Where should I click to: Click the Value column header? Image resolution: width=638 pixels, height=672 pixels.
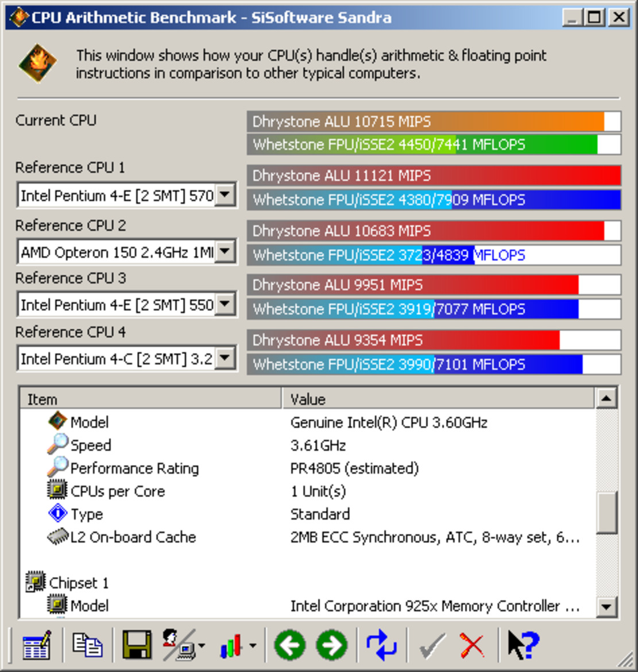coord(438,399)
